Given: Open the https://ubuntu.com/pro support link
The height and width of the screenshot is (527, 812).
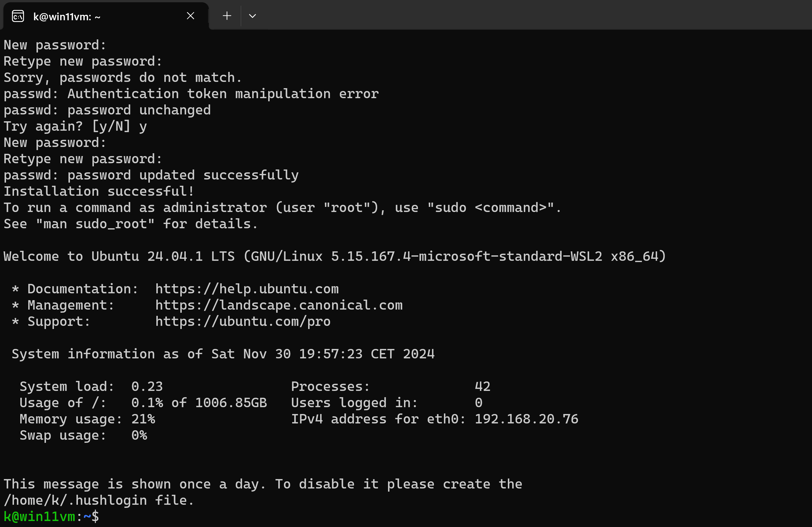Looking at the screenshot, I should click(x=243, y=321).
